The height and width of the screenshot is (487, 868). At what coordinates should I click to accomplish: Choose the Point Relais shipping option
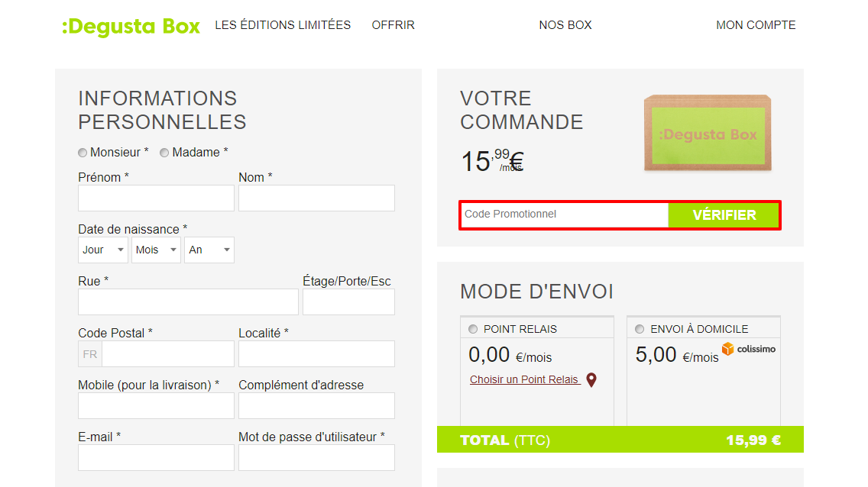click(473, 329)
